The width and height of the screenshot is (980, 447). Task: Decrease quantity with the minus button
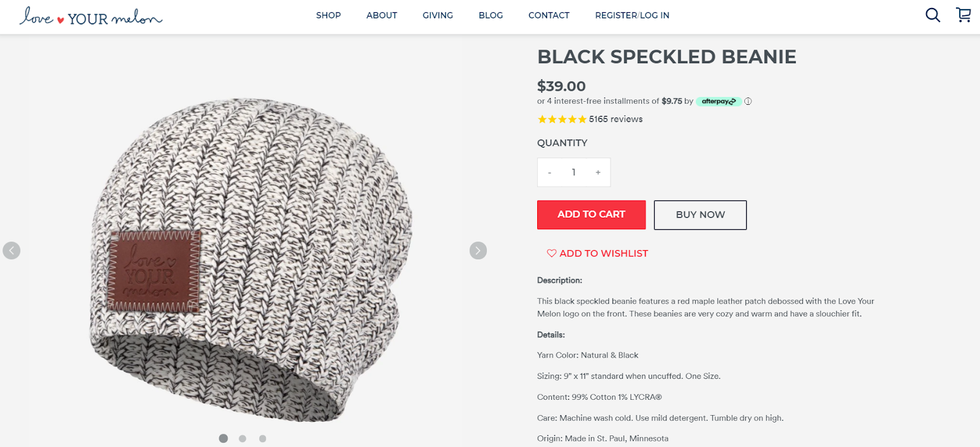pyautogui.click(x=549, y=172)
